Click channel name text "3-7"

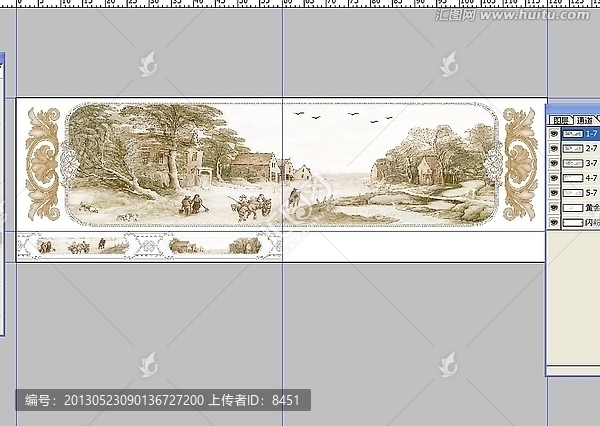click(x=591, y=163)
